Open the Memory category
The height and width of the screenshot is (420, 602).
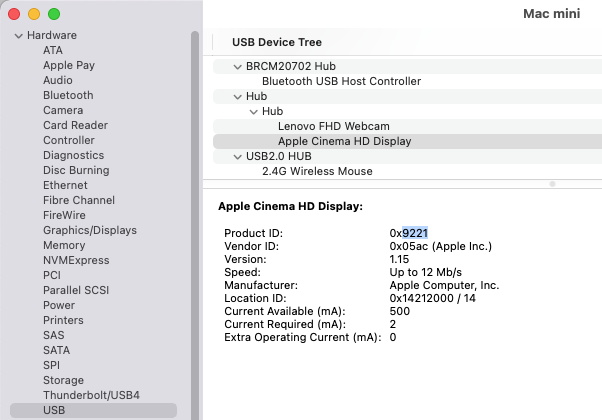(64, 245)
